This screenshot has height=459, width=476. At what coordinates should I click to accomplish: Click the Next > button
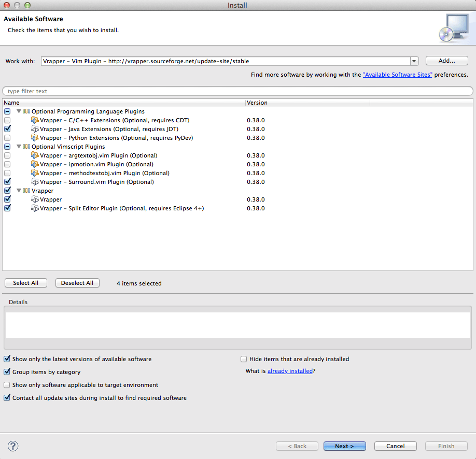click(344, 446)
